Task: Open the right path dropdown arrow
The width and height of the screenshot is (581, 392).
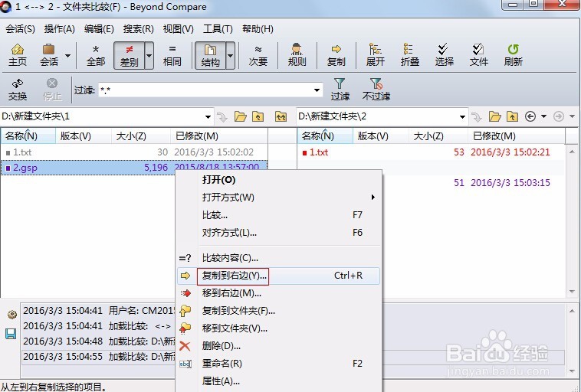Action: point(462,117)
